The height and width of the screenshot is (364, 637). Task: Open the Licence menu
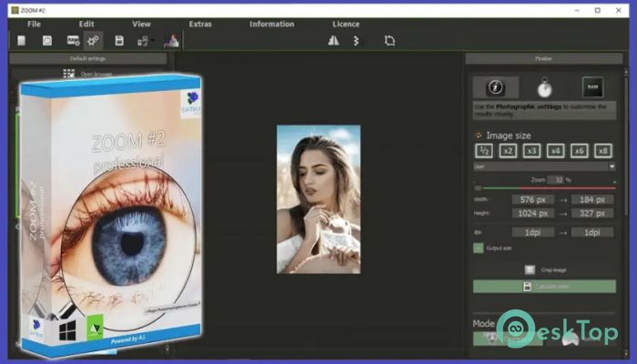point(346,24)
